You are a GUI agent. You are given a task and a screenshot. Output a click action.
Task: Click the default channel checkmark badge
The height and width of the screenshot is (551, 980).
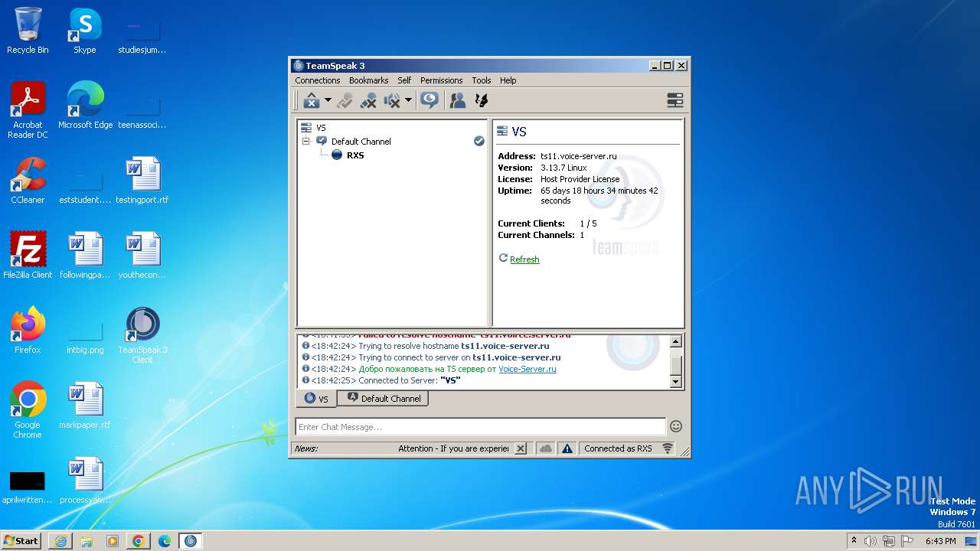pyautogui.click(x=479, y=141)
